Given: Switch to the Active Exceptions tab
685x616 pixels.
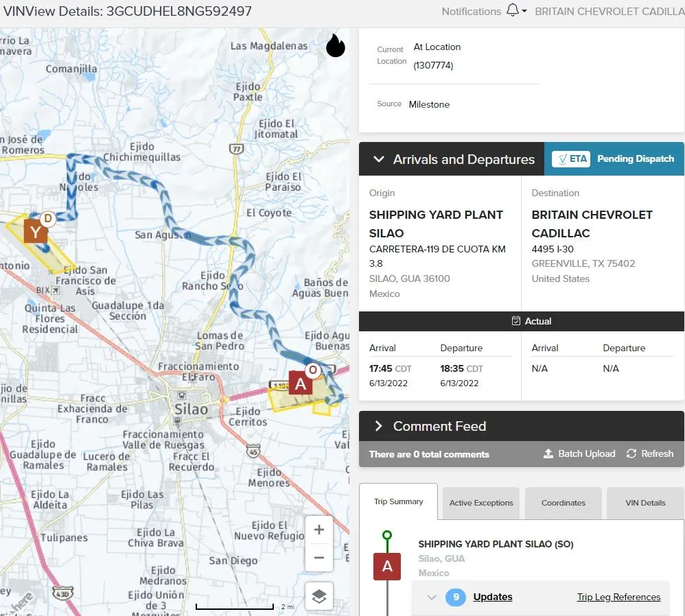Looking at the screenshot, I should pyautogui.click(x=481, y=503).
